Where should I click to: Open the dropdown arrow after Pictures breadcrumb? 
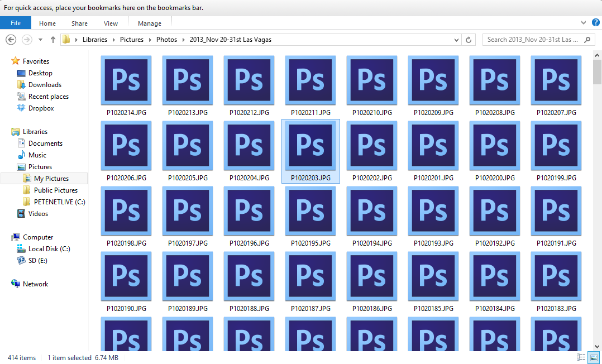click(x=150, y=40)
